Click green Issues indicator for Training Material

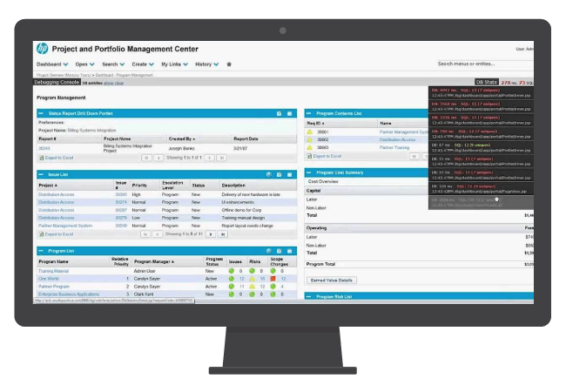point(232,271)
